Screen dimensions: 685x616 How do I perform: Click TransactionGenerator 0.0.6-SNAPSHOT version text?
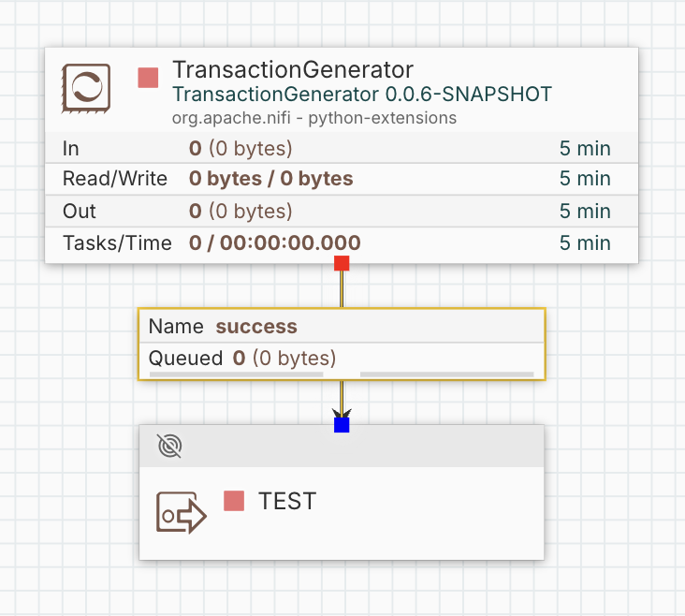point(362,95)
